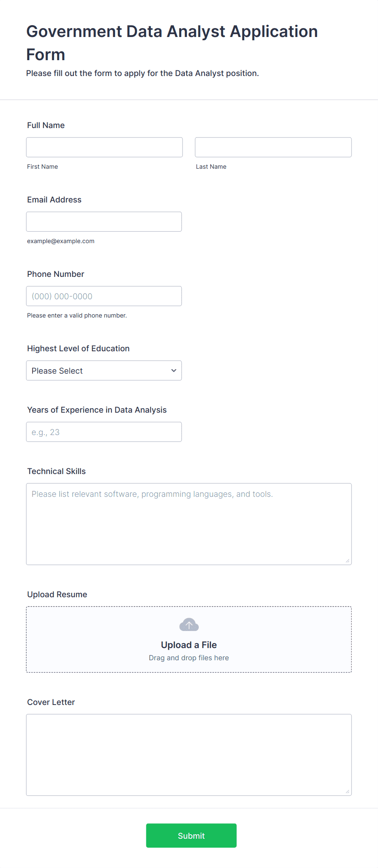The height and width of the screenshot is (868, 378).
Task: Click inside the Technical Skills textarea
Action: coord(189,524)
